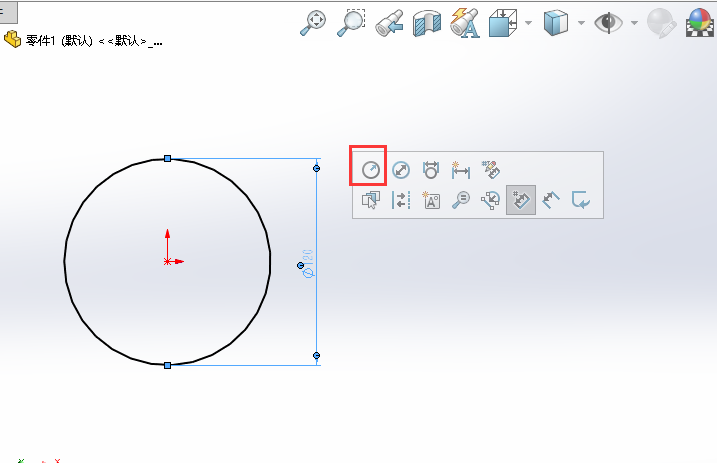Click the annotation text 'A' icon

coord(431,200)
